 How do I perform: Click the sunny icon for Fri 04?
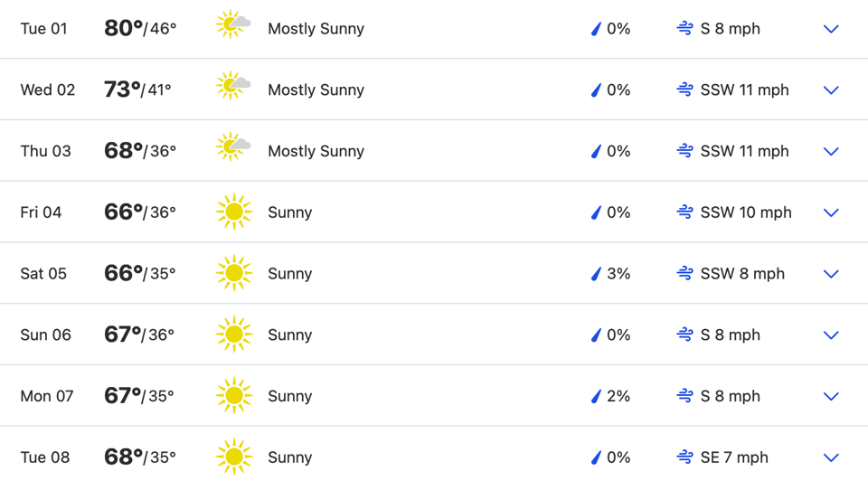233,212
